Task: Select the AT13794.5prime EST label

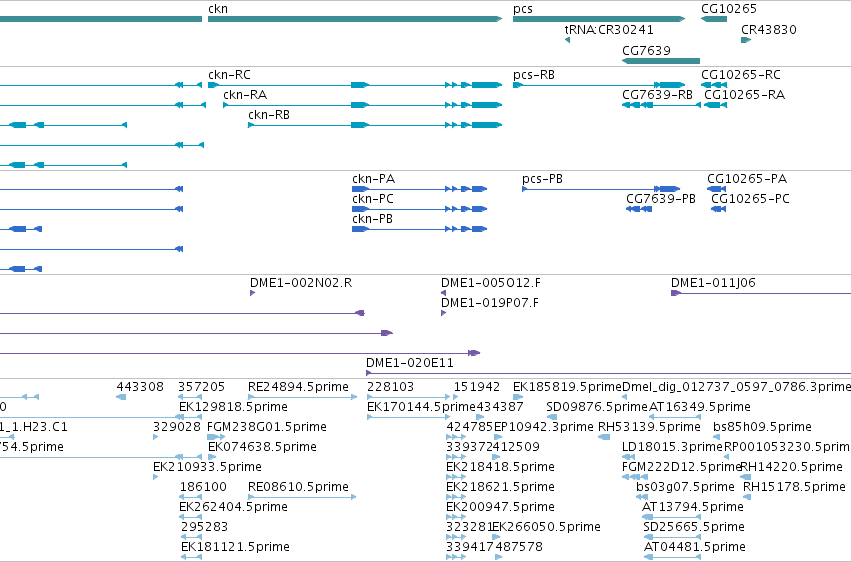Action: [693, 508]
